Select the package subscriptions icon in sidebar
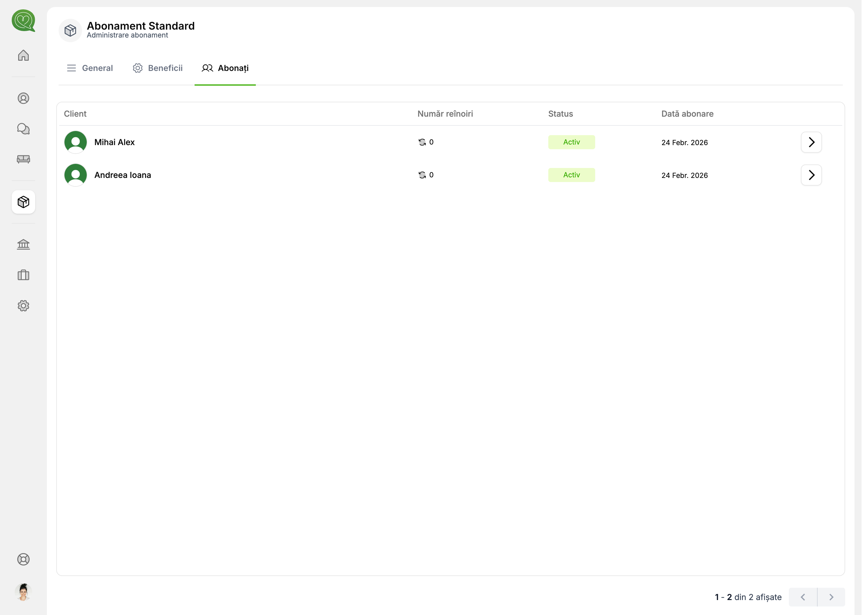868x615 pixels. (23, 202)
